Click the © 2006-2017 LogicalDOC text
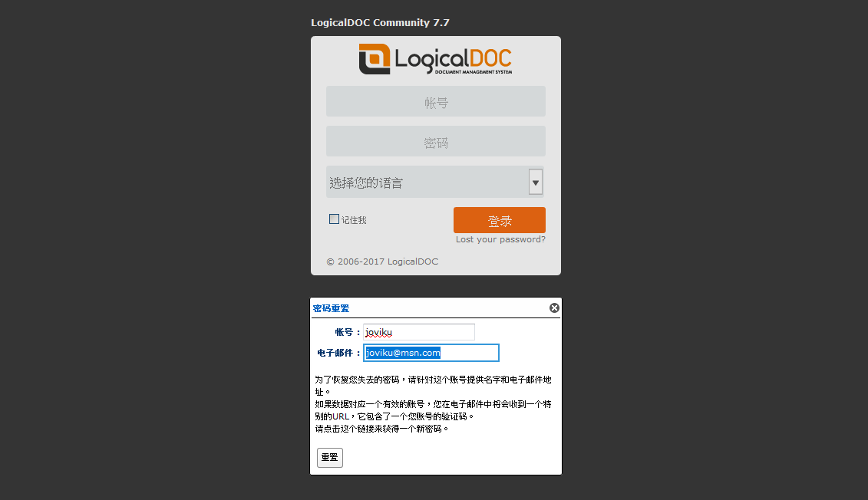Viewport: 868px width, 500px height. coord(382,262)
